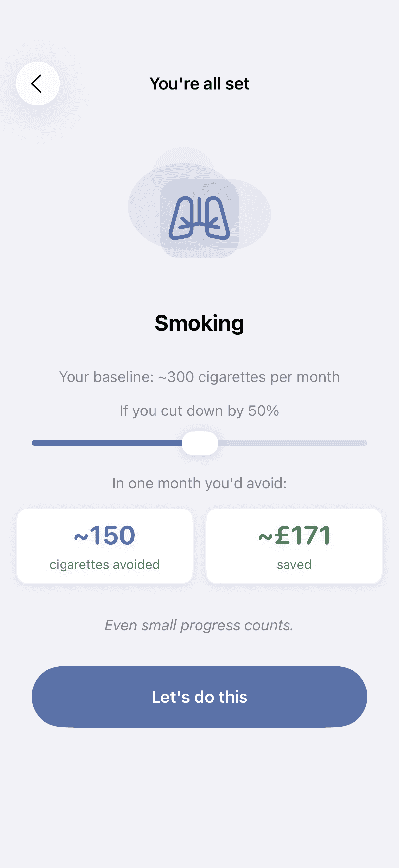Click the unfilled grey slider track
Image resolution: width=399 pixels, height=868 pixels.
click(292, 443)
